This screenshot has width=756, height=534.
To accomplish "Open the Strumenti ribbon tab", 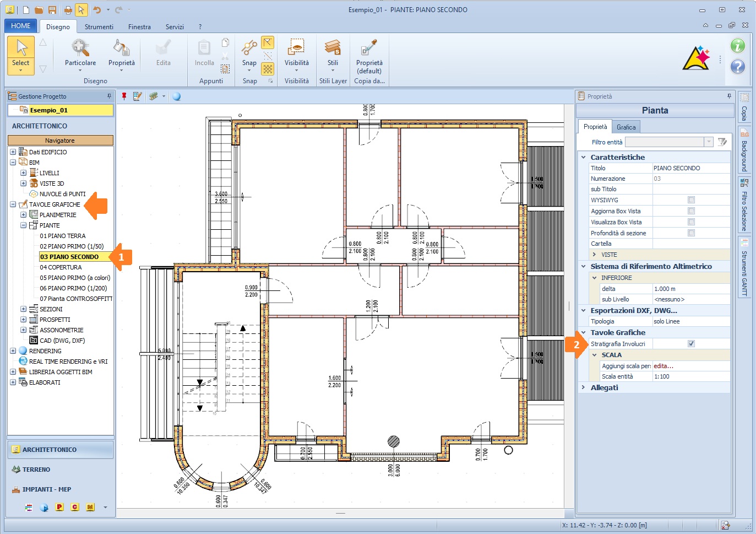I will point(99,27).
